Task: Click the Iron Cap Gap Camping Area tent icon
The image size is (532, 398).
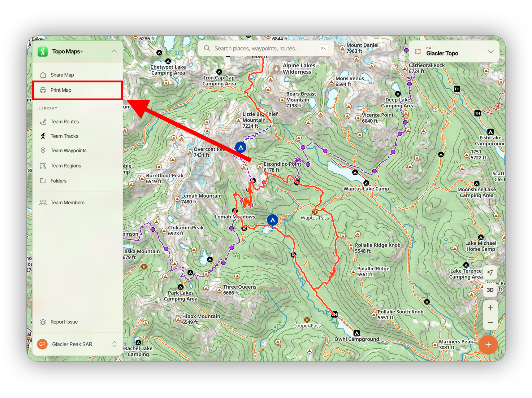Action: click(x=219, y=72)
